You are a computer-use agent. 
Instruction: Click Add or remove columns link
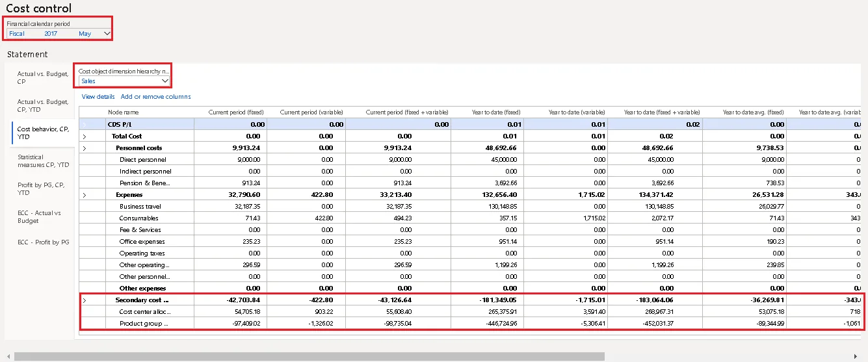[156, 96]
